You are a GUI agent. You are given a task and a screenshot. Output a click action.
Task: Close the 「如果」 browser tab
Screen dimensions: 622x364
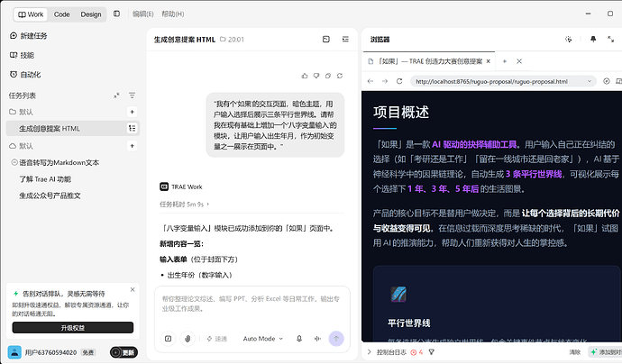coord(489,61)
